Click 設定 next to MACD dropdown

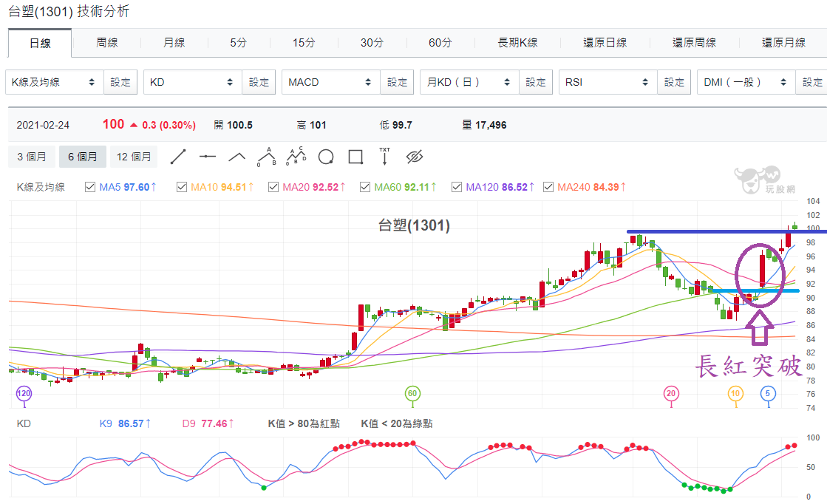click(x=397, y=82)
